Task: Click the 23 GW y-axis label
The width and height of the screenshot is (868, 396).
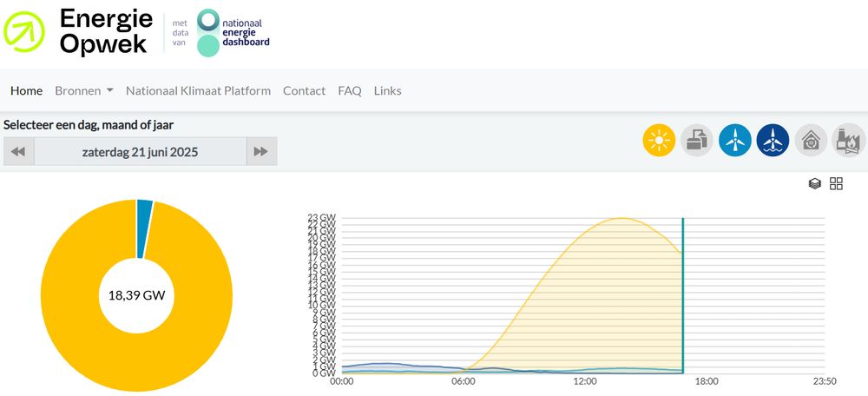Action: [x=322, y=218]
